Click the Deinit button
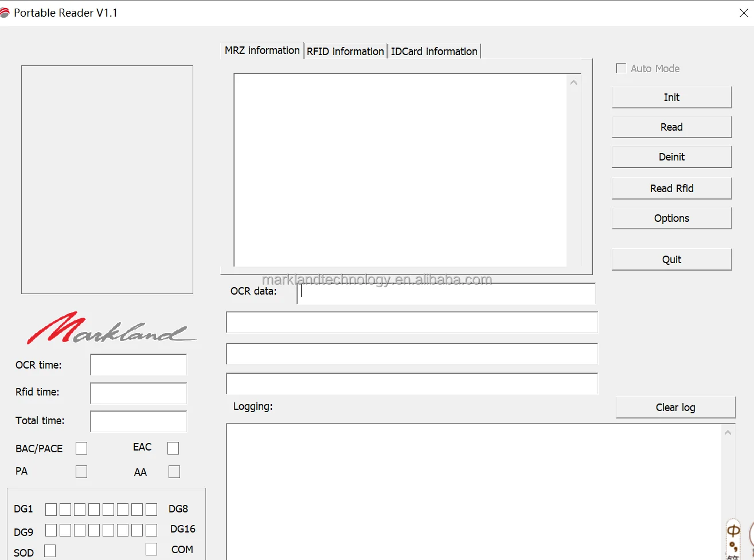This screenshot has width=754, height=560. [x=671, y=156]
